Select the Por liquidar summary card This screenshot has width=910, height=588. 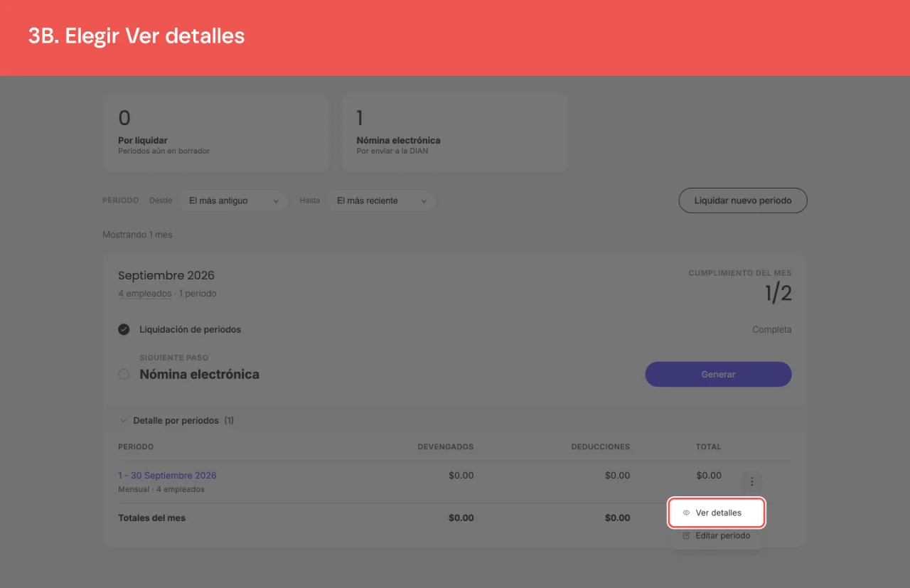[216, 132]
